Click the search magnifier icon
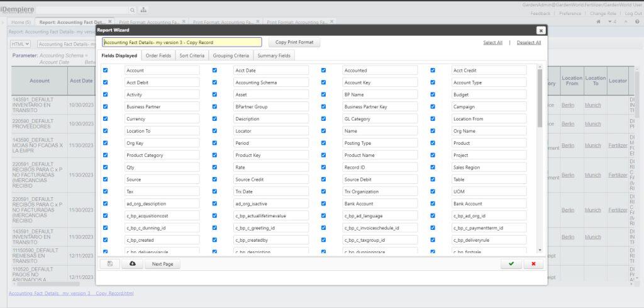The width and height of the screenshot is (644, 308). pos(132,10)
